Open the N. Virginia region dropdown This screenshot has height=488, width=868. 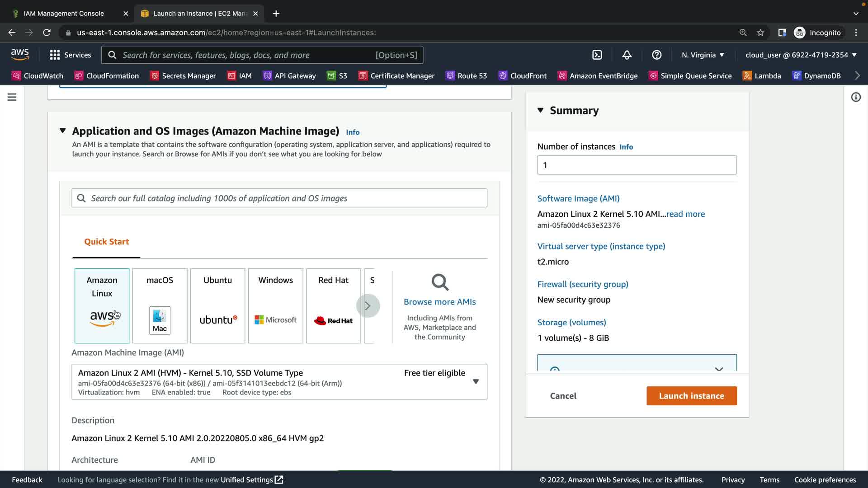pos(703,55)
